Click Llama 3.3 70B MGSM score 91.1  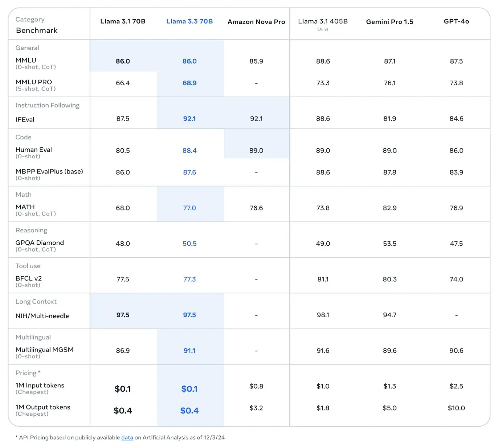click(189, 351)
